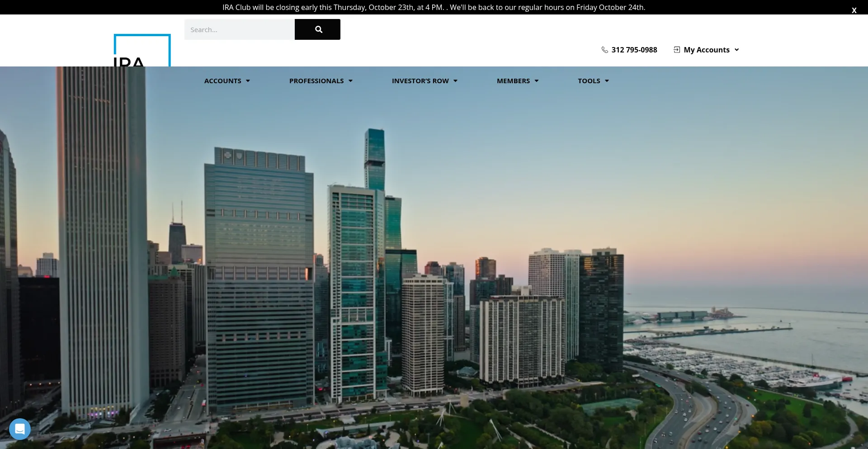
Task: Call the 312 795-0988 phone link
Action: point(634,50)
